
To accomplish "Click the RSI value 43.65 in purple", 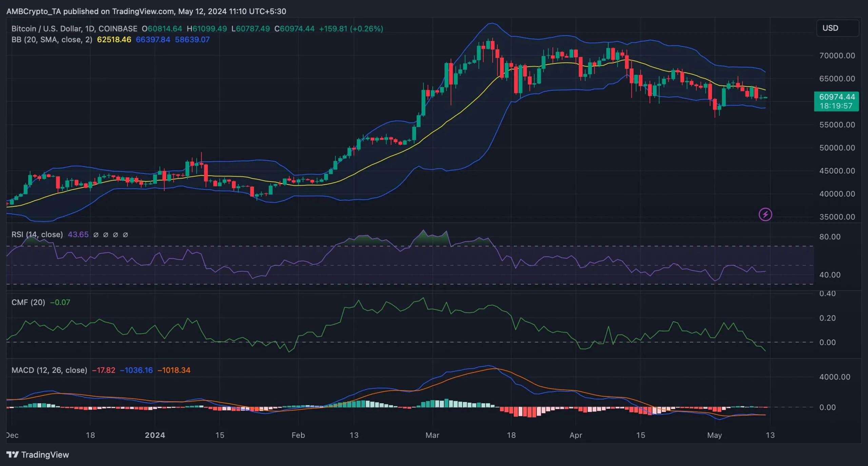I will click(x=78, y=235).
